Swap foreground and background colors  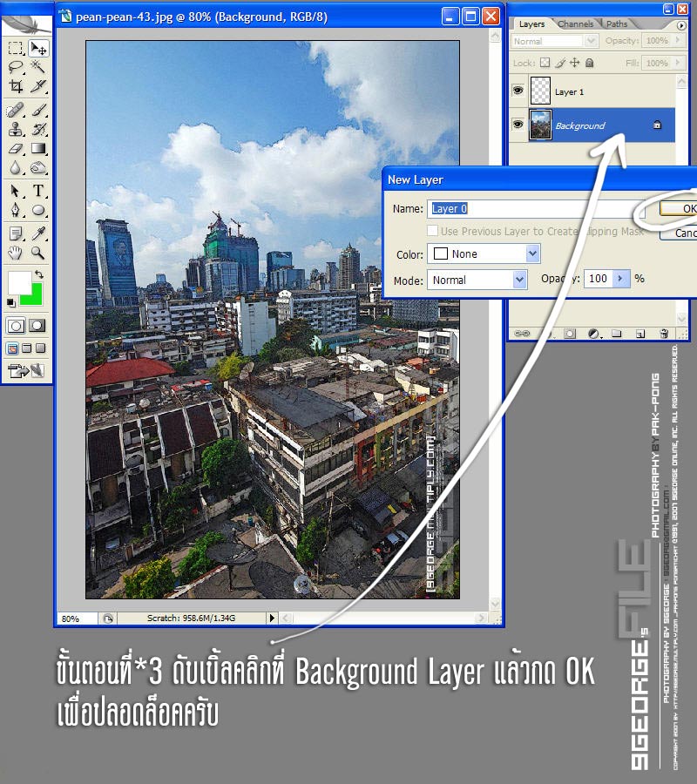click(x=39, y=274)
